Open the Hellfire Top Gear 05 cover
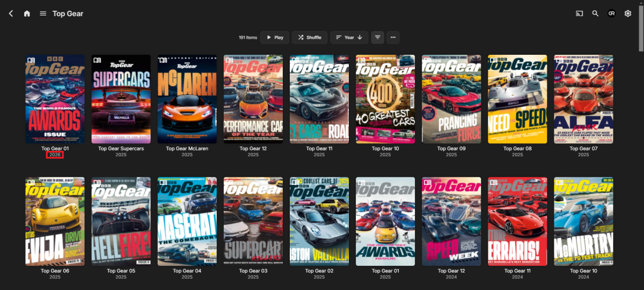The width and height of the screenshot is (644, 290). [x=121, y=221]
